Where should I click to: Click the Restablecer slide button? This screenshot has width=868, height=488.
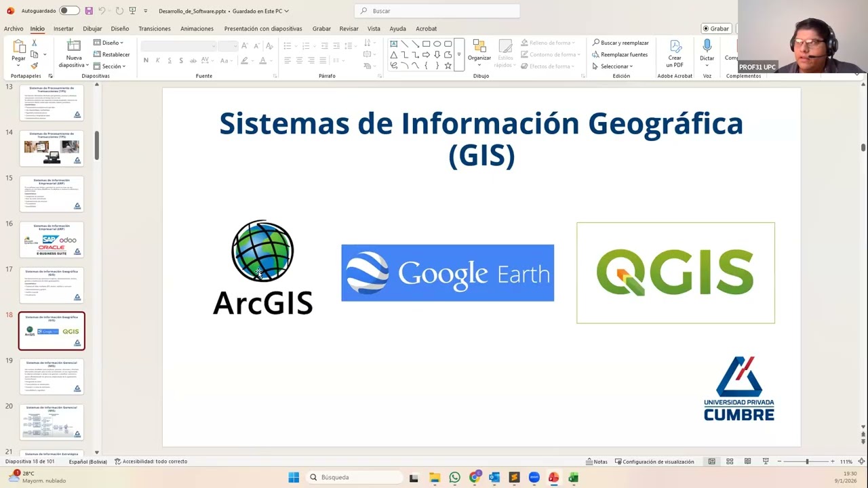point(112,54)
